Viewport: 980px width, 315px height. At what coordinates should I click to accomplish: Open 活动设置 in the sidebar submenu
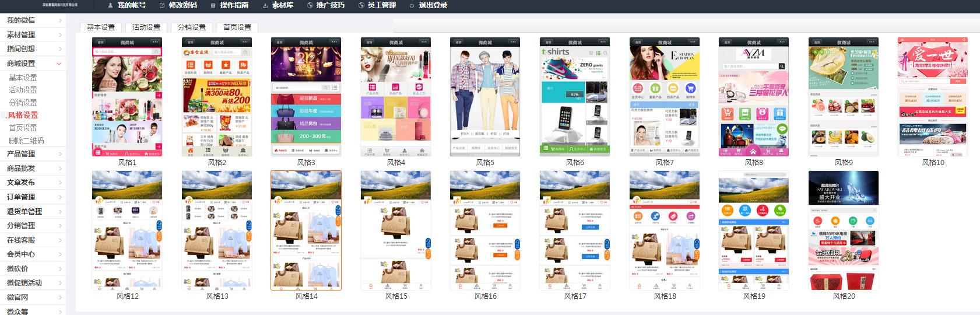click(23, 90)
